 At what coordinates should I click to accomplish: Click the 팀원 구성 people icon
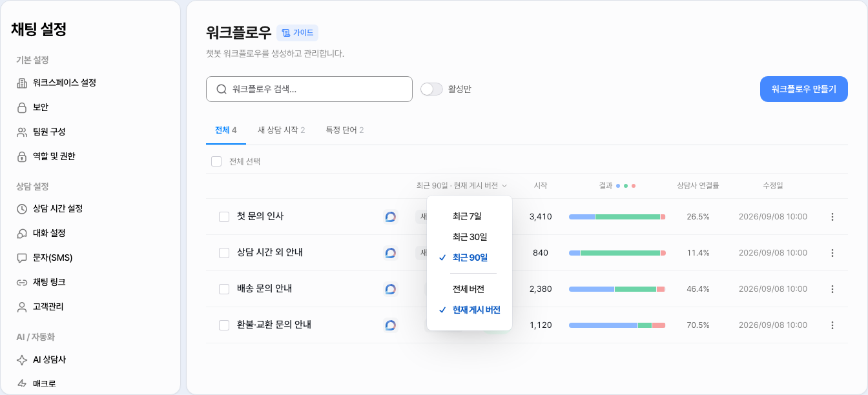click(x=22, y=132)
